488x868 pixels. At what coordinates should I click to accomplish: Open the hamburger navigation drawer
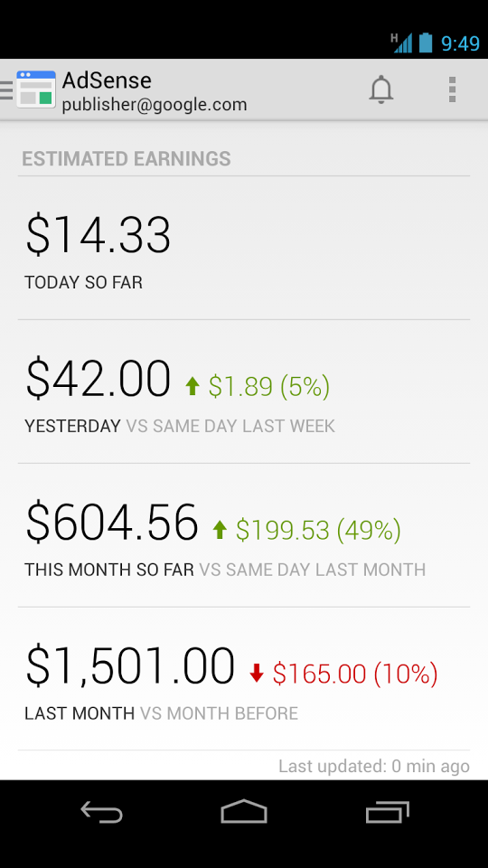6,90
